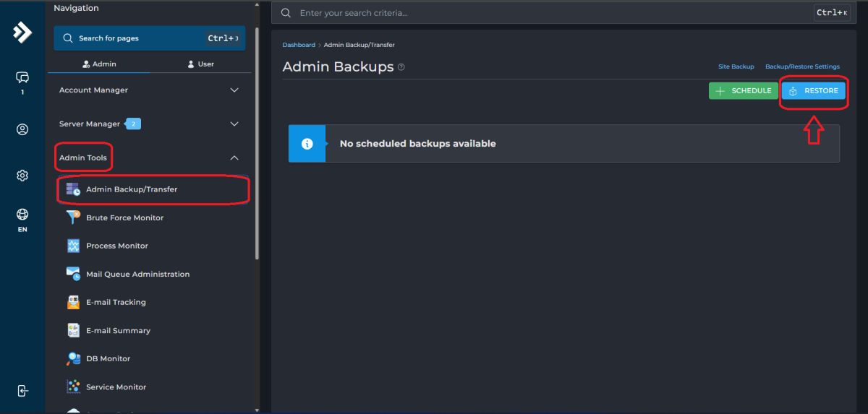Click the Brute Force Monitor icon

tap(73, 217)
